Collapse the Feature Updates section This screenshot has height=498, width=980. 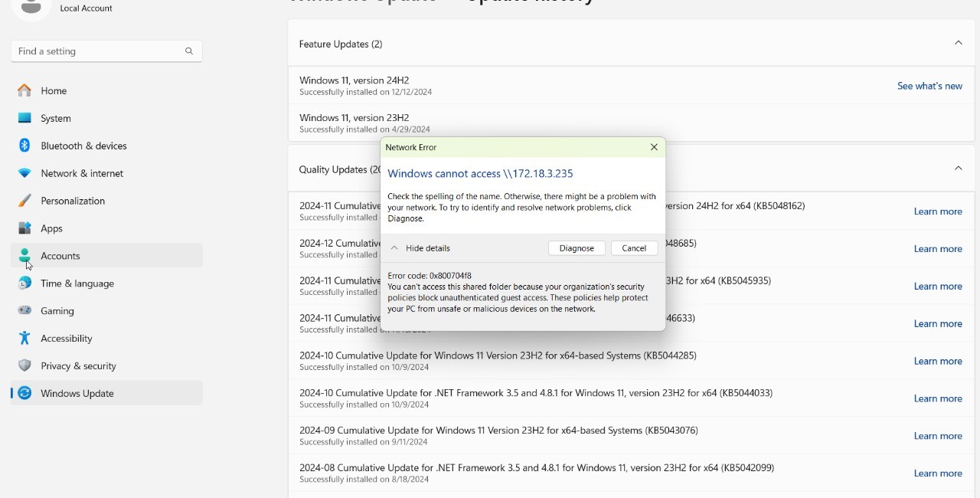pos(959,44)
